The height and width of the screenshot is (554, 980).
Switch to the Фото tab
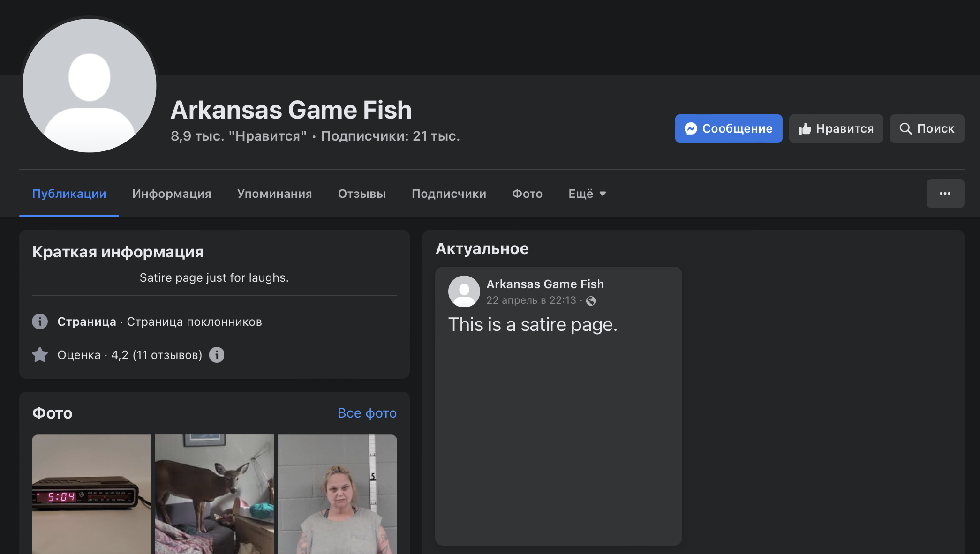[x=528, y=194]
